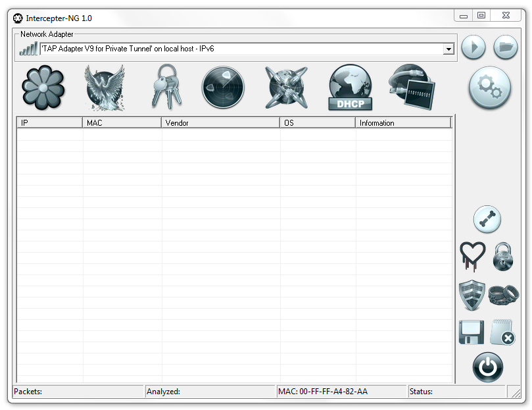Switch to RAW mode cable-and-monitor icon
Screen dimensions: 532x410
[x=412, y=88]
